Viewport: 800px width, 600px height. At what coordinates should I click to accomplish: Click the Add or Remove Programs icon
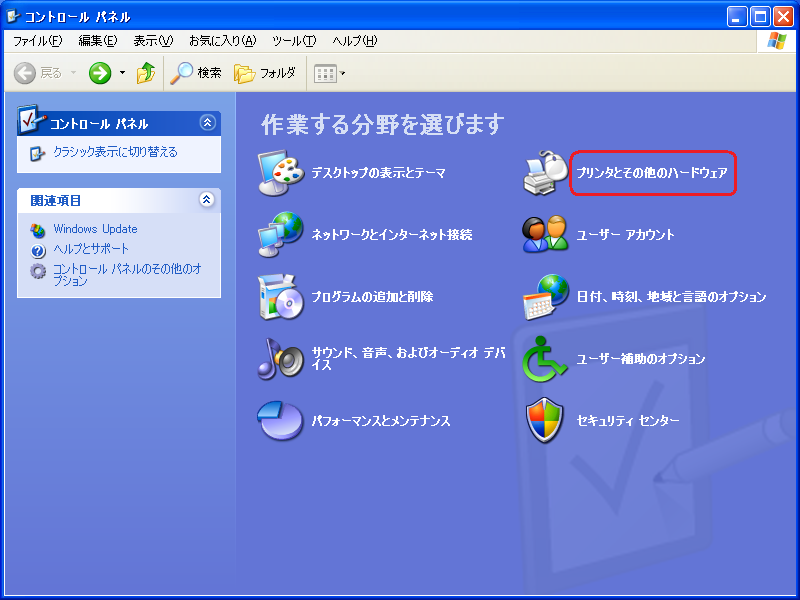click(280, 297)
